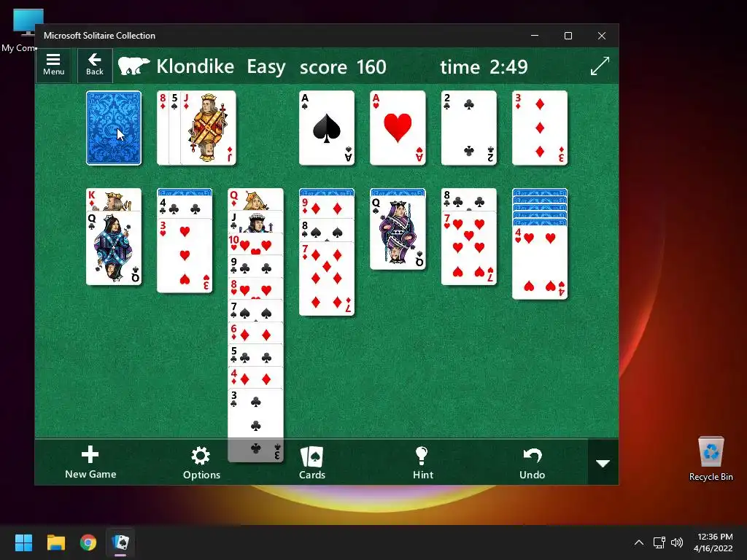Viewport: 747px width, 560px height.
Task: Draw from the blue stock pile
Action: (x=114, y=128)
